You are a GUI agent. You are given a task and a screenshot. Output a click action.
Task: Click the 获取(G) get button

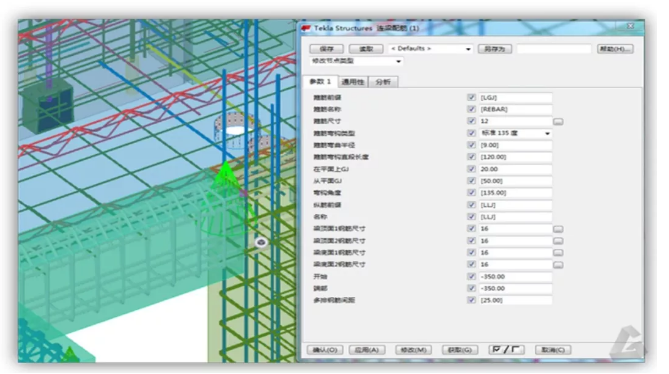point(460,350)
